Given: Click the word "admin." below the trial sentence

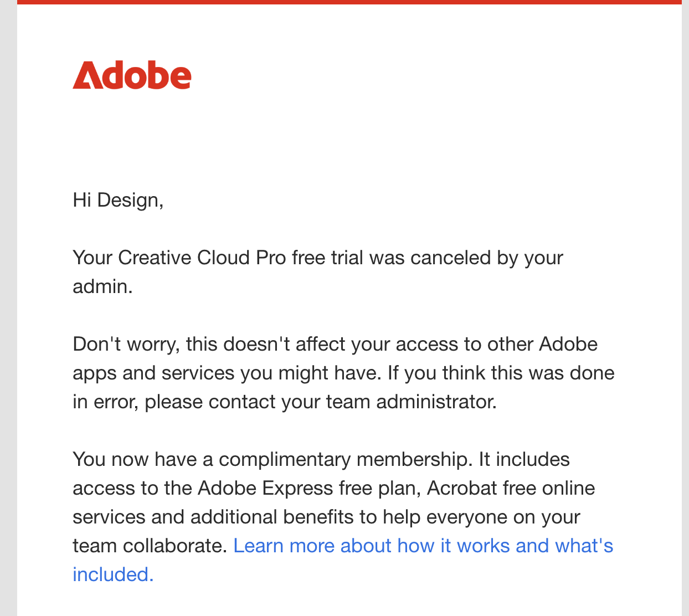Looking at the screenshot, I should (x=102, y=286).
